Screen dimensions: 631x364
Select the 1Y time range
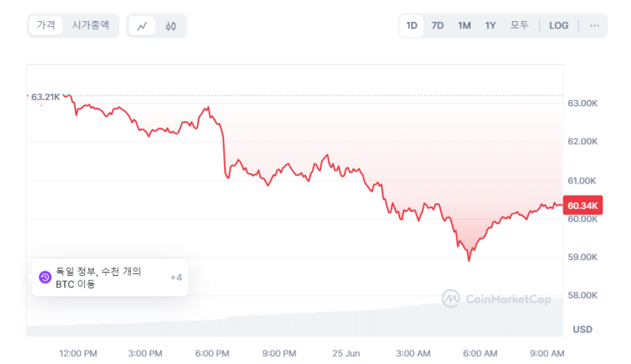490,26
